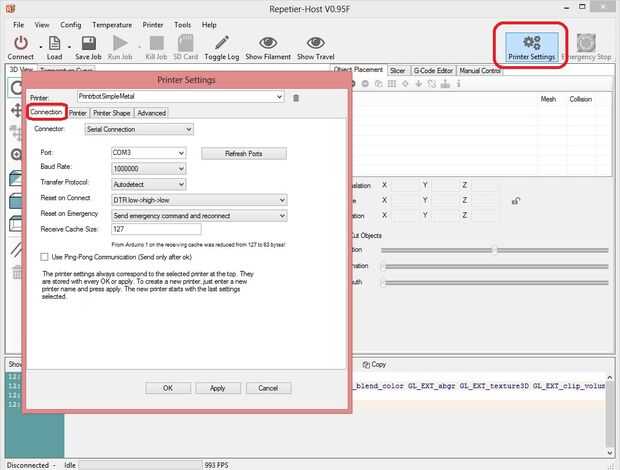The image size is (620, 470).
Task: Select the zoom magnifier tool in the sidebar
Action: (x=16, y=155)
